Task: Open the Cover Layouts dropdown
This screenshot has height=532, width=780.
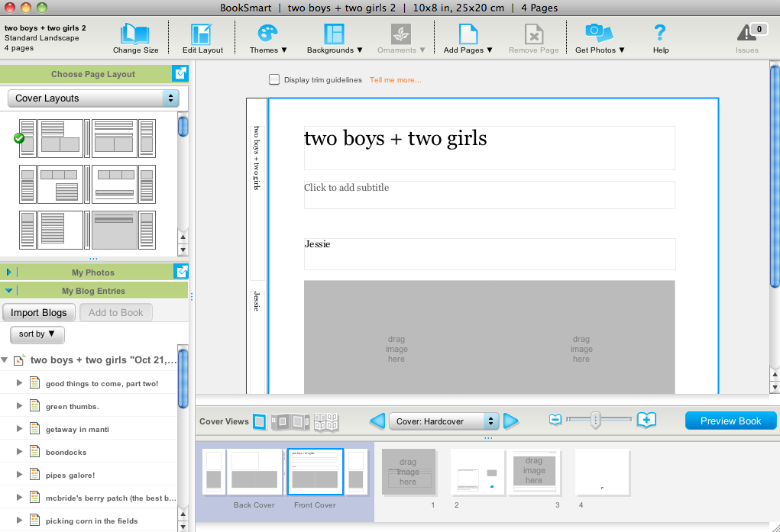Action: point(93,98)
